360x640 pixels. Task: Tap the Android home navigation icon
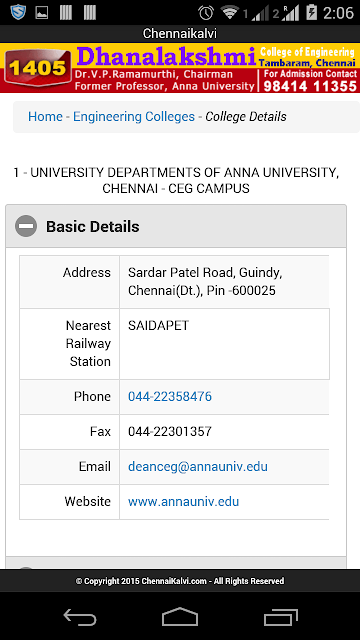point(180,616)
